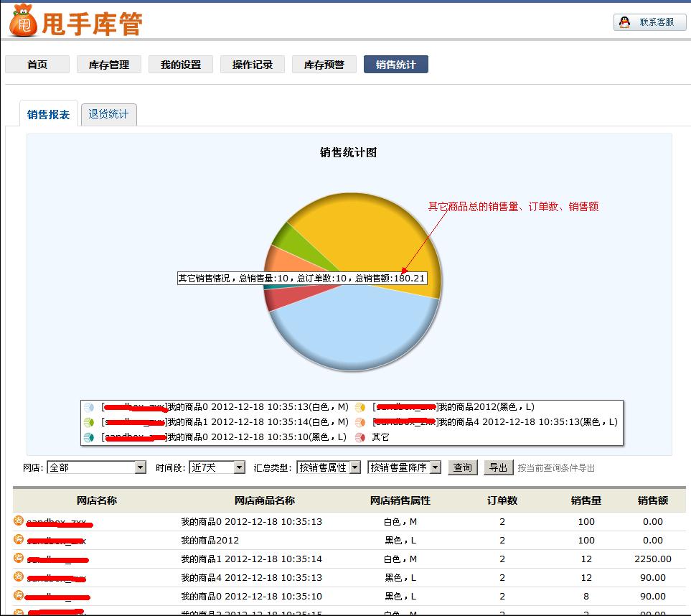Image resolution: width=691 pixels, height=616 pixels.
Task: Click the orange legend icon for 我的商品4
Action: click(360, 422)
